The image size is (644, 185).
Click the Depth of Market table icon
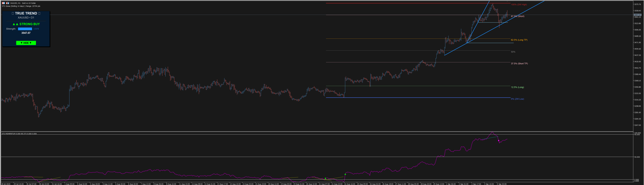click(x=3, y=3)
